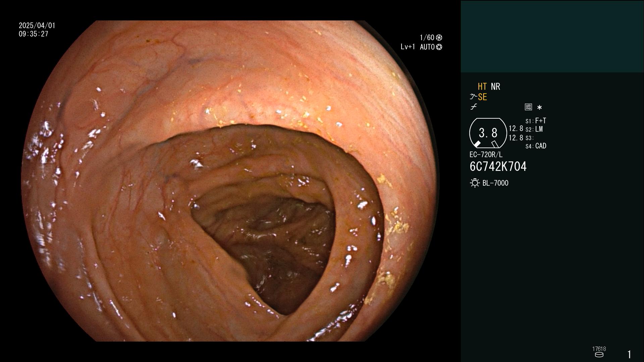Open the sliders settings icon
Image resolution: width=644 pixels, height=362 pixels.
tap(528, 107)
